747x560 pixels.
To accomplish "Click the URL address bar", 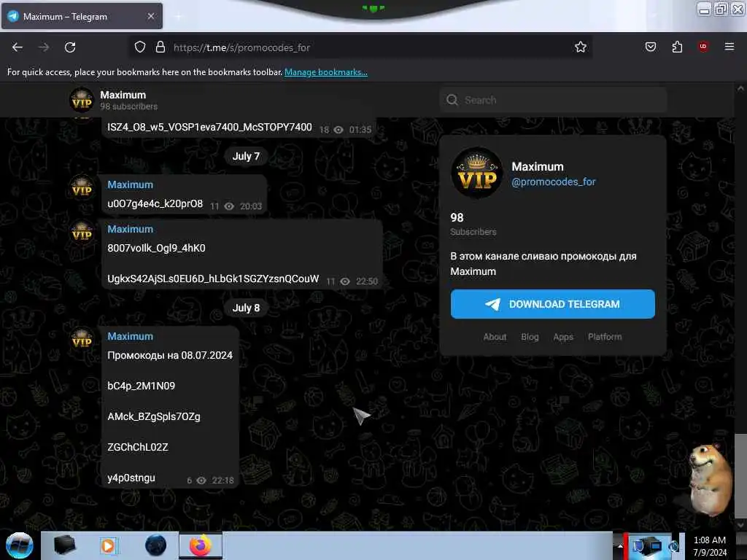I will point(360,47).
